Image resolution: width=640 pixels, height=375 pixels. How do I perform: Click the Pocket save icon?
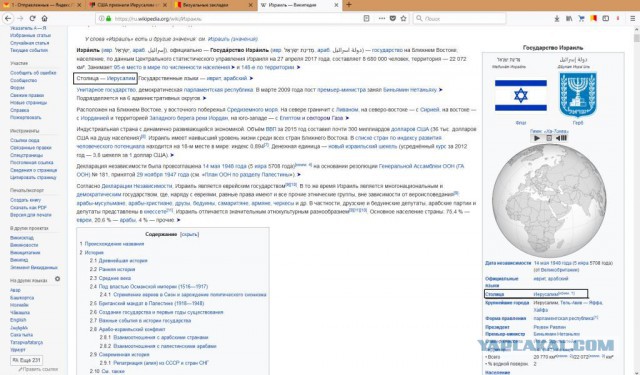coord(393,18)
